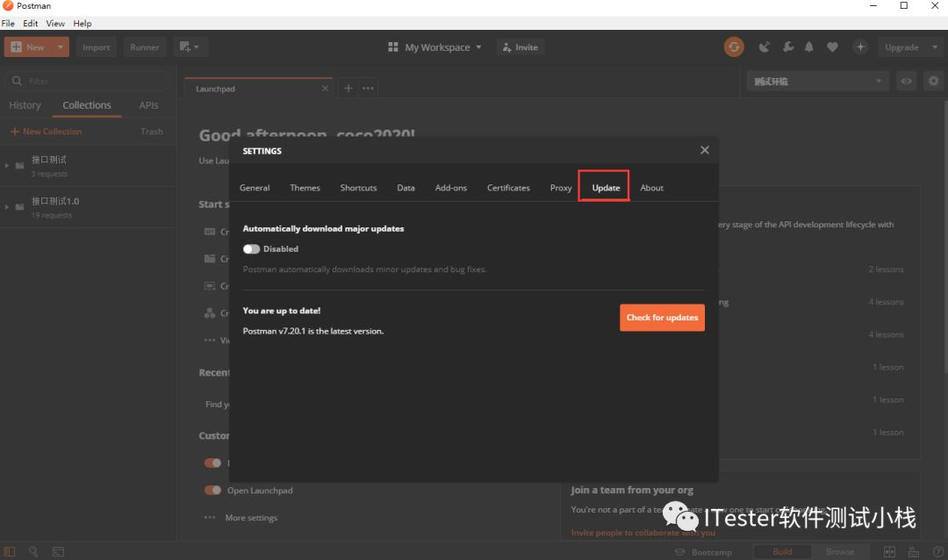This screenshot has height=560, width=948.
Task: Switch to Themes settings tab
Action: click(305, 188)
